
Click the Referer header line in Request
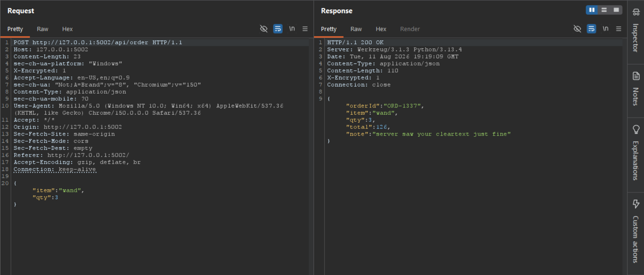[x=72, y=155]
